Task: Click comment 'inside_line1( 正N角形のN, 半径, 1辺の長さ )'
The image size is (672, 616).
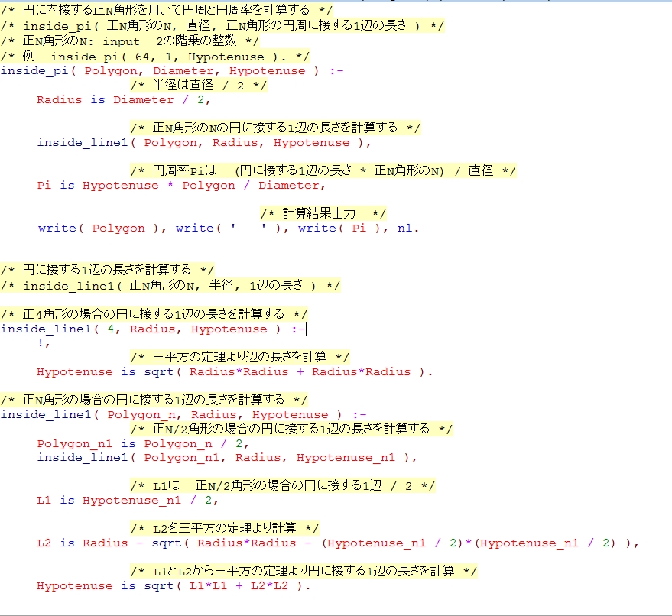Action: click(170, 285)
